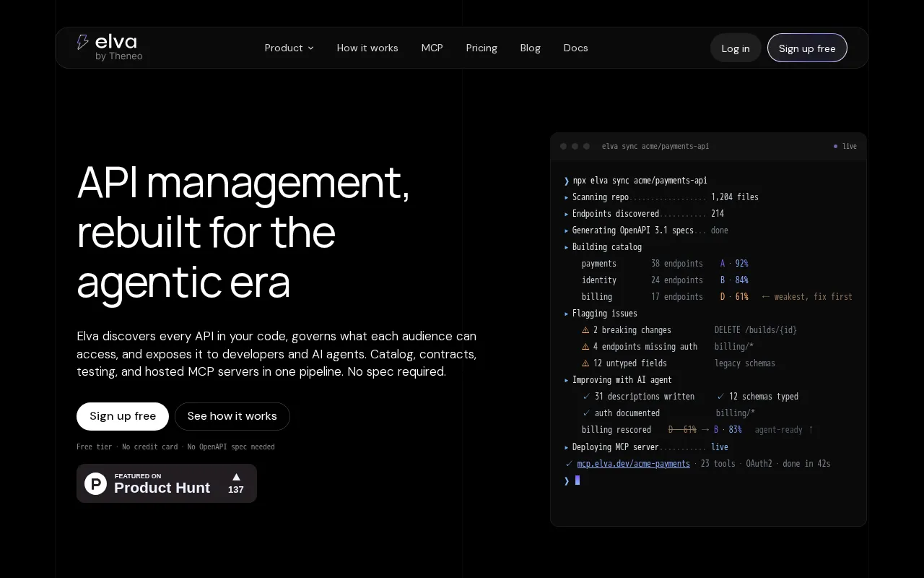Click 'done in 42s' text
Viewport: 924px width, 578px height.
tap(806, 464)
